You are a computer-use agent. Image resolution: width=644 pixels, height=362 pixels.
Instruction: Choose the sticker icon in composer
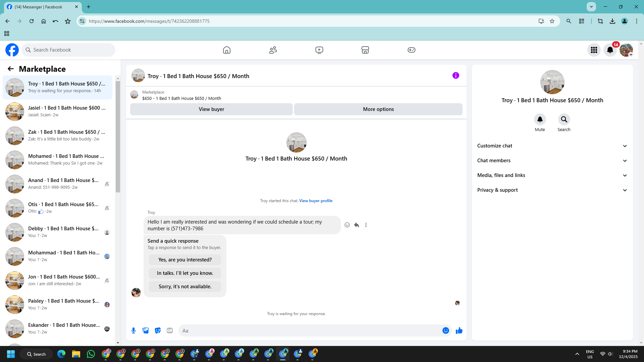pyautogui.click(x=158, y=330)
